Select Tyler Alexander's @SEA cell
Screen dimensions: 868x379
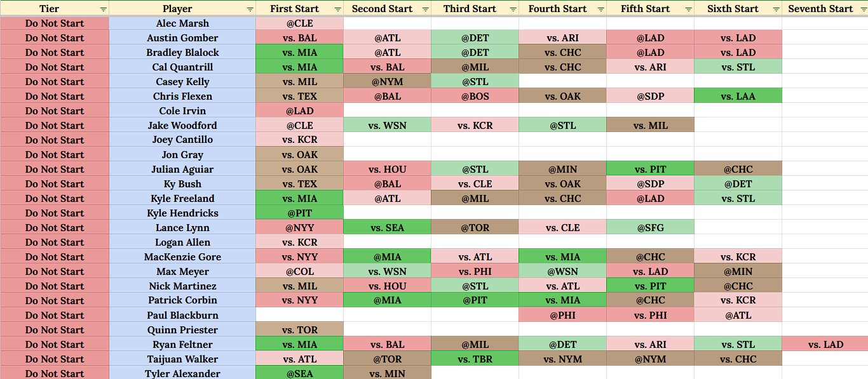click(x=300, y=373)
